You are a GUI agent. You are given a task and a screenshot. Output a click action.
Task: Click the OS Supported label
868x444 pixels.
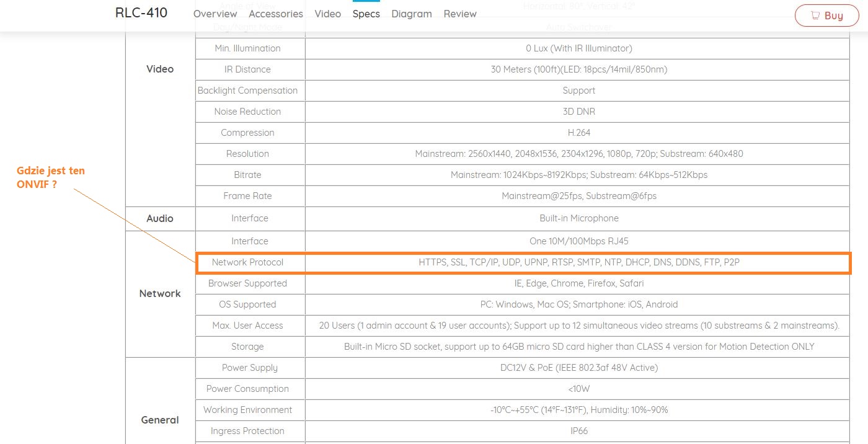click(247, 304)
